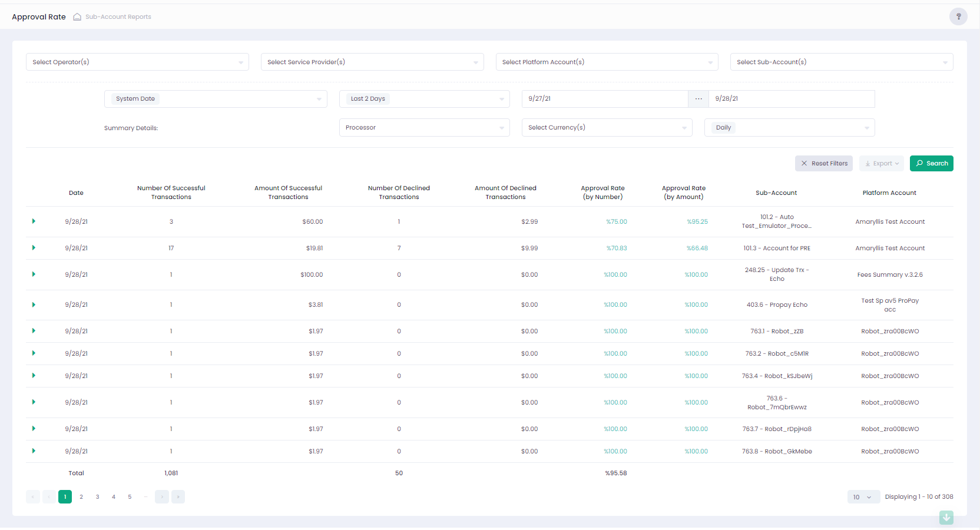Screen dimensions: 980x530
Task: Jump to last page in pagination
Action: (x=178, y=497)
